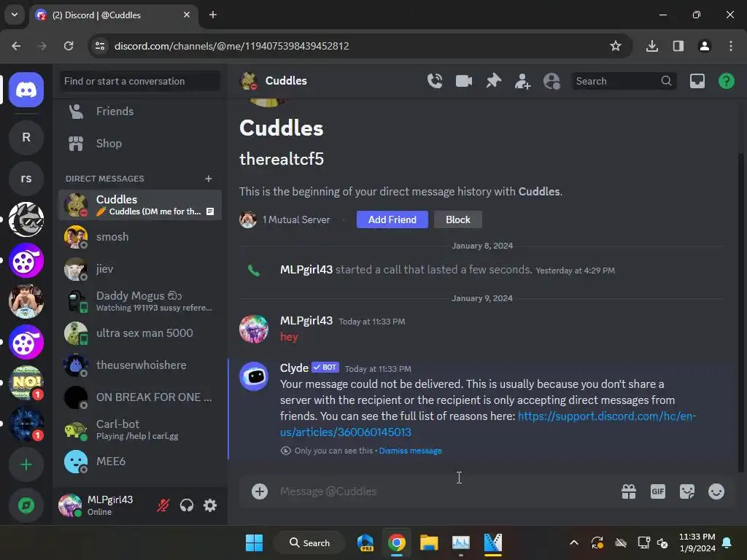Click the Friends tab
This screenshot has height=560, width=747.
click(x=139, y=112)
